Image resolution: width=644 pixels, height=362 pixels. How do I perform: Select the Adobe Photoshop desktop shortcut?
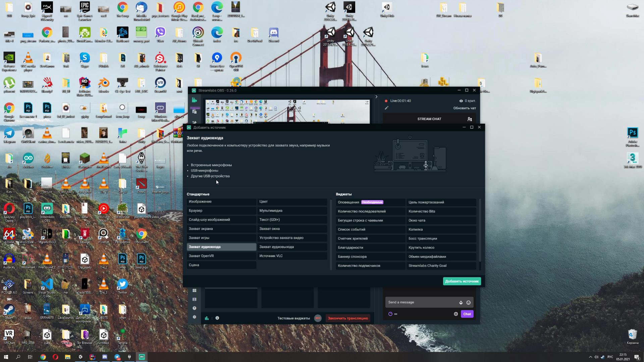point(632,137)
